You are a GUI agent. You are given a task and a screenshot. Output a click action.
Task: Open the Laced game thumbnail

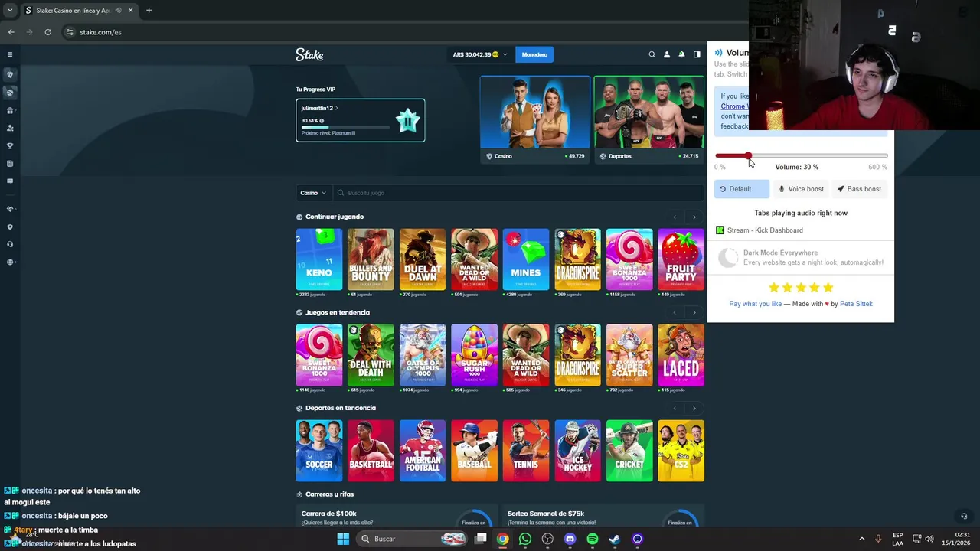pos(681,355)
